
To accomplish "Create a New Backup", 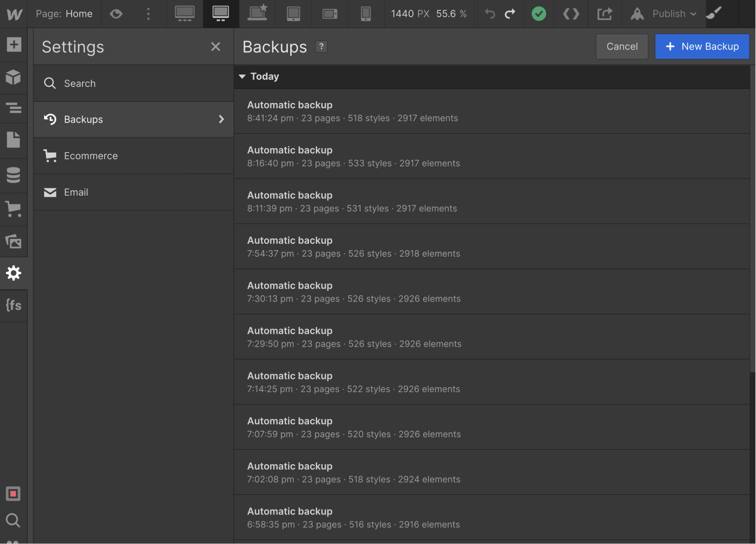I will [702, 46].
